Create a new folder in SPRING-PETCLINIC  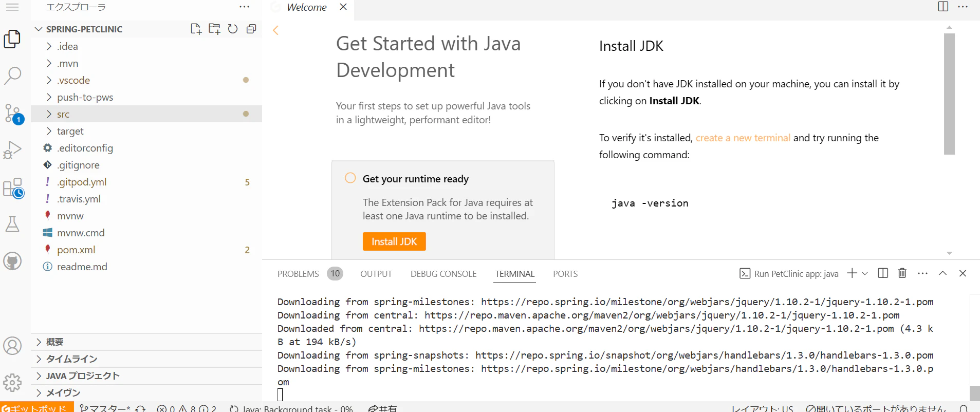coord(214,29)
